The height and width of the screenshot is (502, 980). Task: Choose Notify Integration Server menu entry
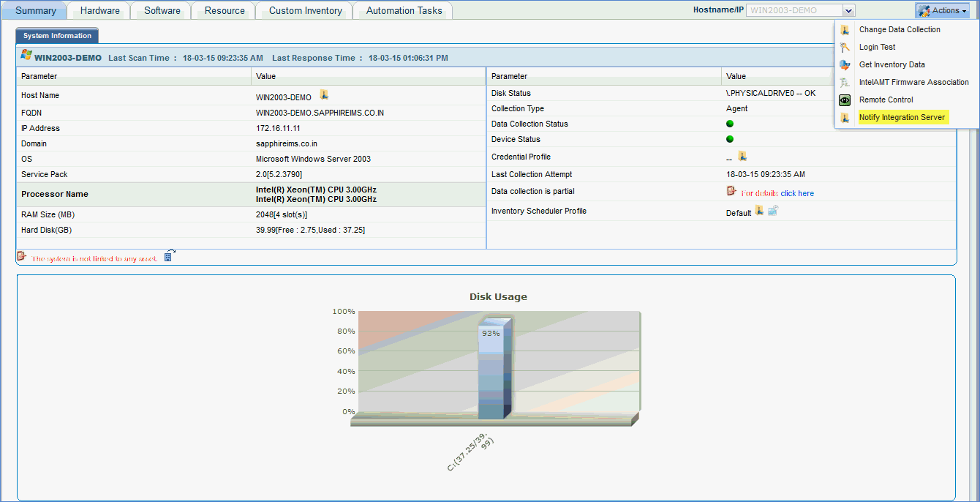click(x=902, y=117)
